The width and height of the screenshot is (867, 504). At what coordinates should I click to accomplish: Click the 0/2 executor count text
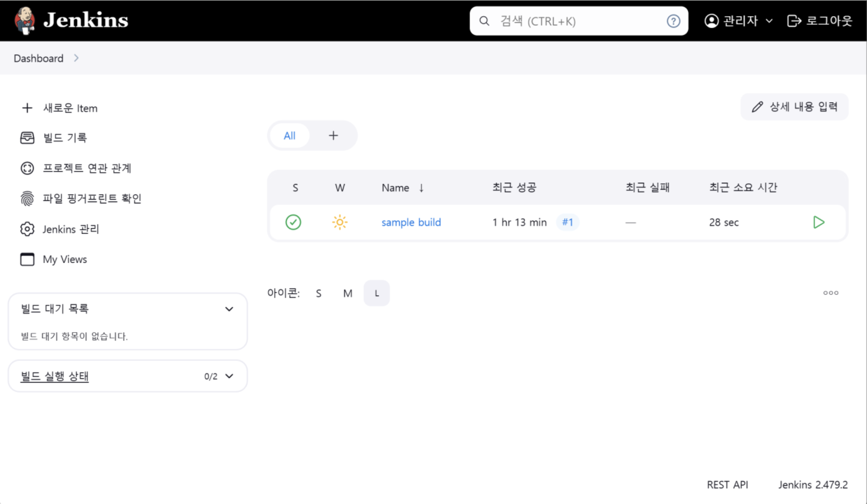211,376
